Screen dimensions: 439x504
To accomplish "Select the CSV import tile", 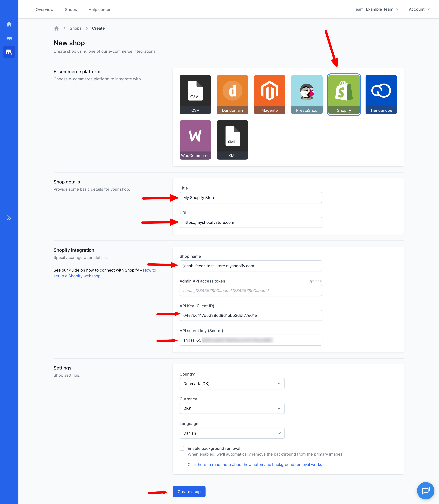I will [195, 94].
